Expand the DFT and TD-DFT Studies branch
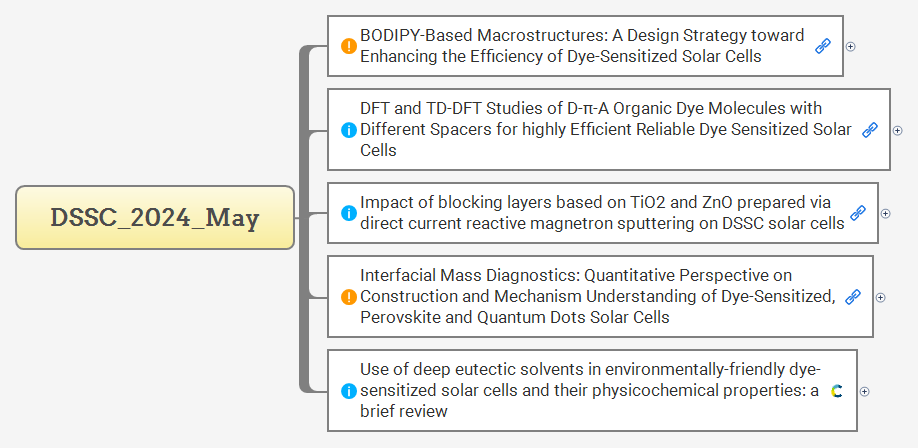Screen dimensions: 918x448 point(898,130)
